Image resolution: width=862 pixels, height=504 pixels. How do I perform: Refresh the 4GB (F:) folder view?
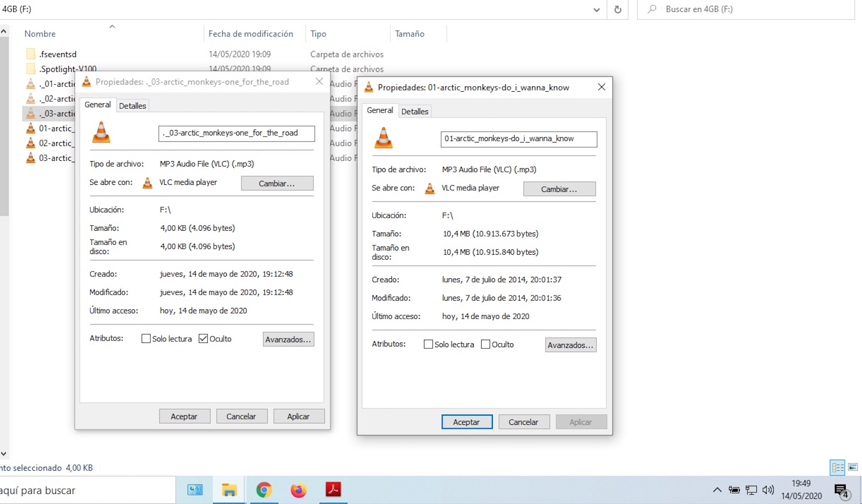tap(617, 9)
